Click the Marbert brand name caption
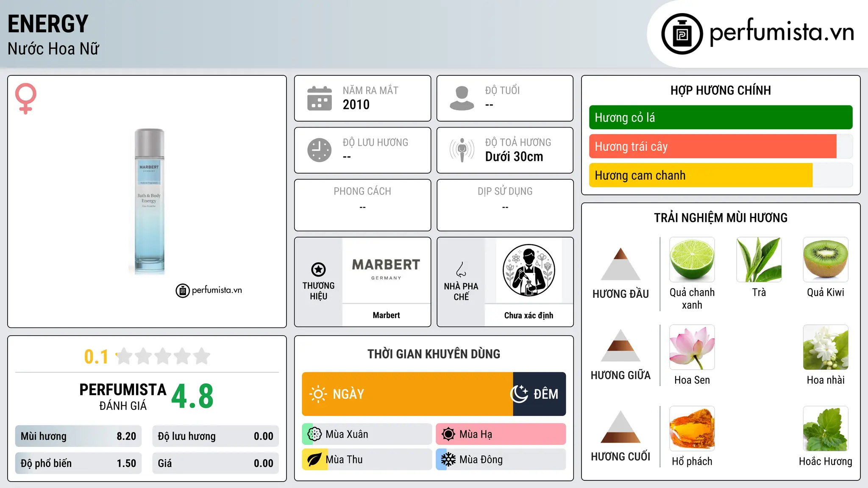The height and width of the screenshot is (488, 868). click(386, 315)
